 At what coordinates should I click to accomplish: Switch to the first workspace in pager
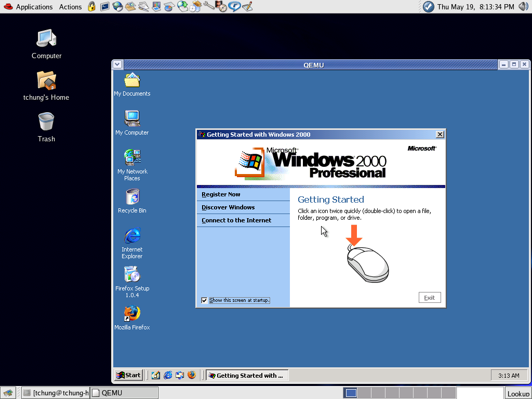(x=351, y=393)
